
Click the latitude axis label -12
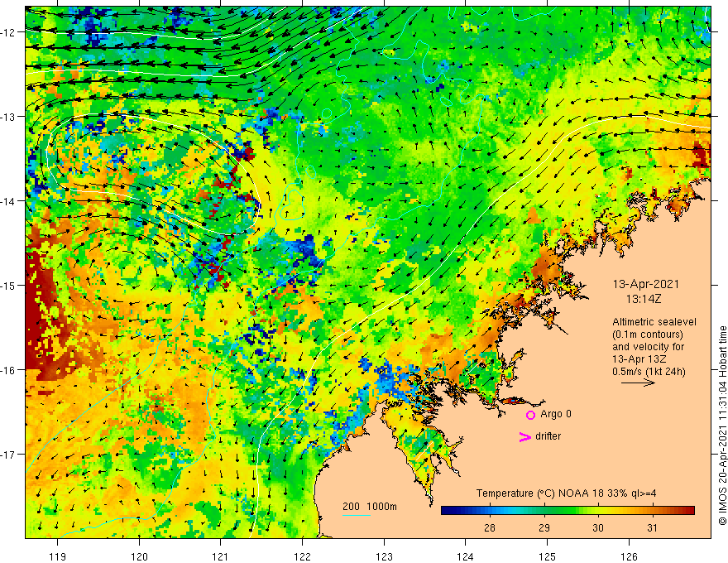pyautogui.click(x=9, y=32)
